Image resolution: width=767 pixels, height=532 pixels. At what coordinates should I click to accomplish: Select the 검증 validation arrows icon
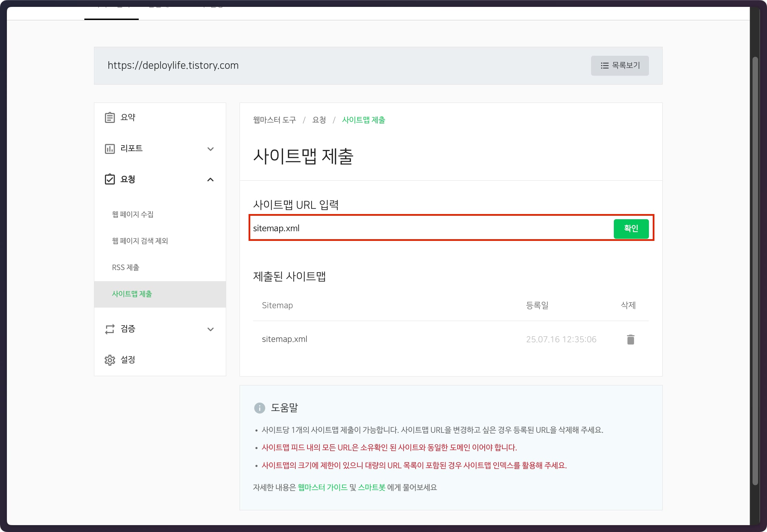109,329
